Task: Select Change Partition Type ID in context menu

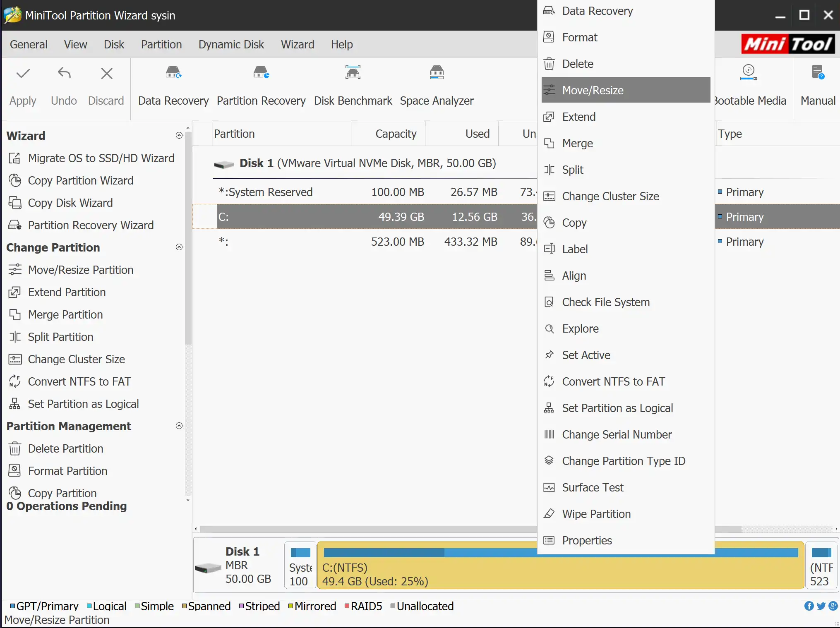Action: pos(626,461)
